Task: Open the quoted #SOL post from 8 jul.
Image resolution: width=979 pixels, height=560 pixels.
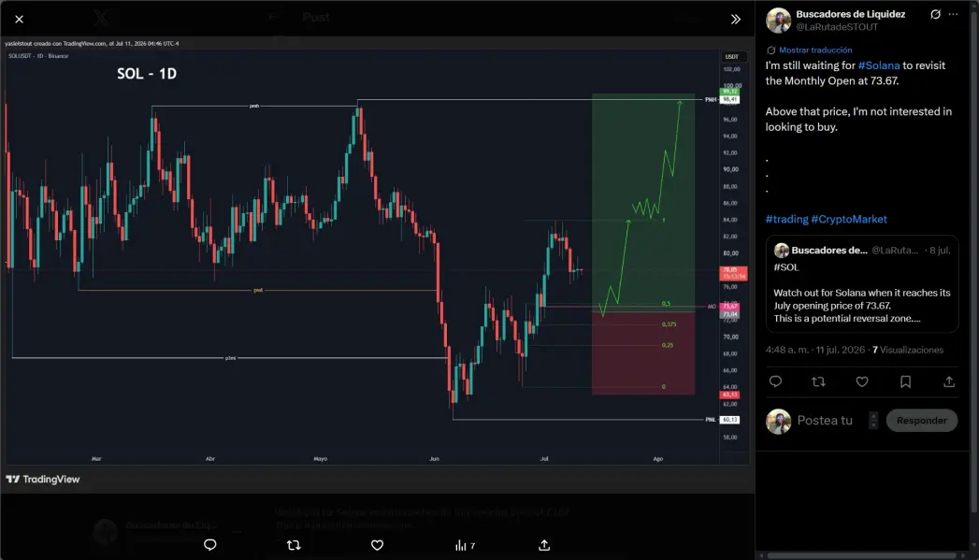Action: [861, 284]
